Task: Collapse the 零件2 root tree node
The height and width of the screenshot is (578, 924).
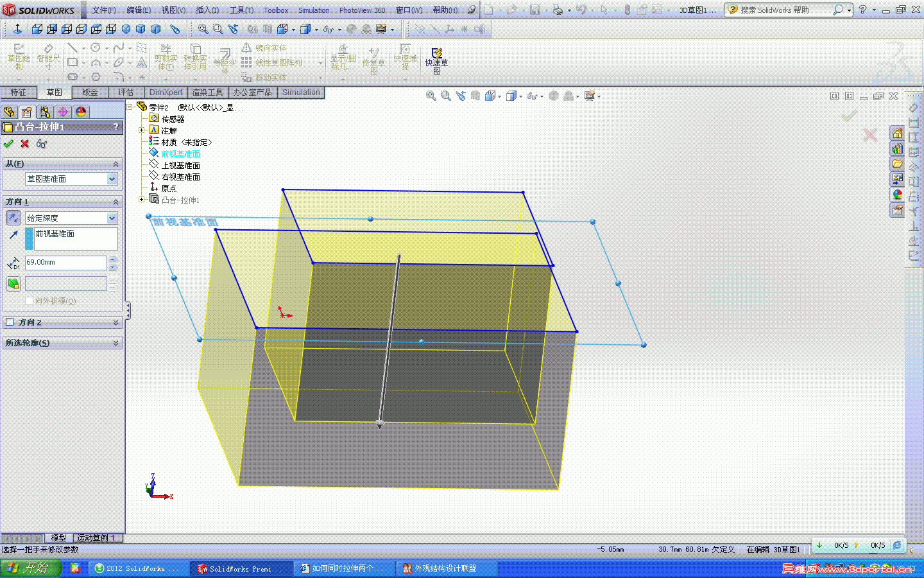Action: 130,107
